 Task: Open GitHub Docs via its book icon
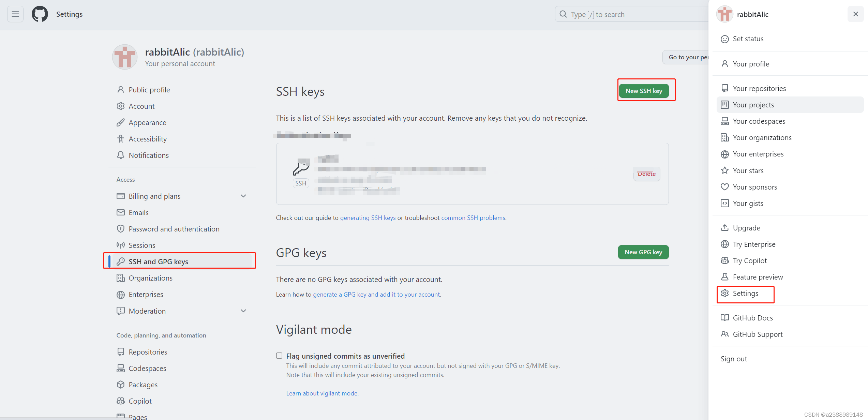(x=725, y=317)
